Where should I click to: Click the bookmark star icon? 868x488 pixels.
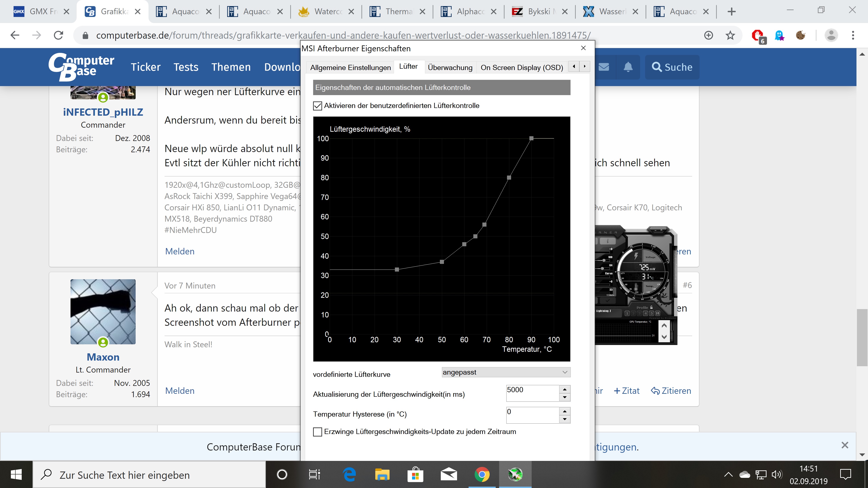coord(730,35)
